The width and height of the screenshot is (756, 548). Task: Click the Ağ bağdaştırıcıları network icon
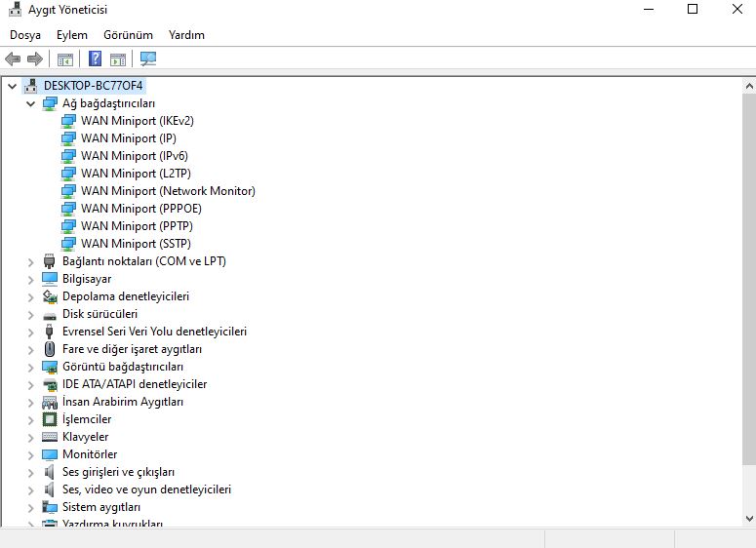click(50, 103)
